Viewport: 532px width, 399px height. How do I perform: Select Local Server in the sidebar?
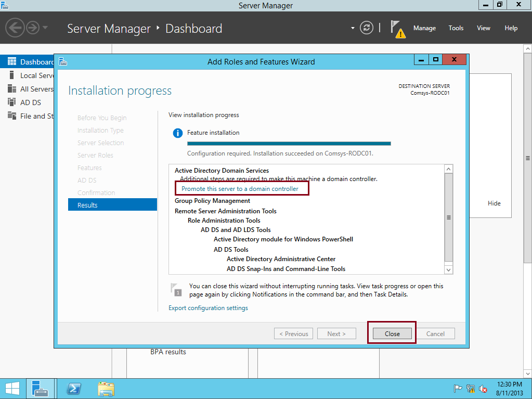click(x=27, y=75)
